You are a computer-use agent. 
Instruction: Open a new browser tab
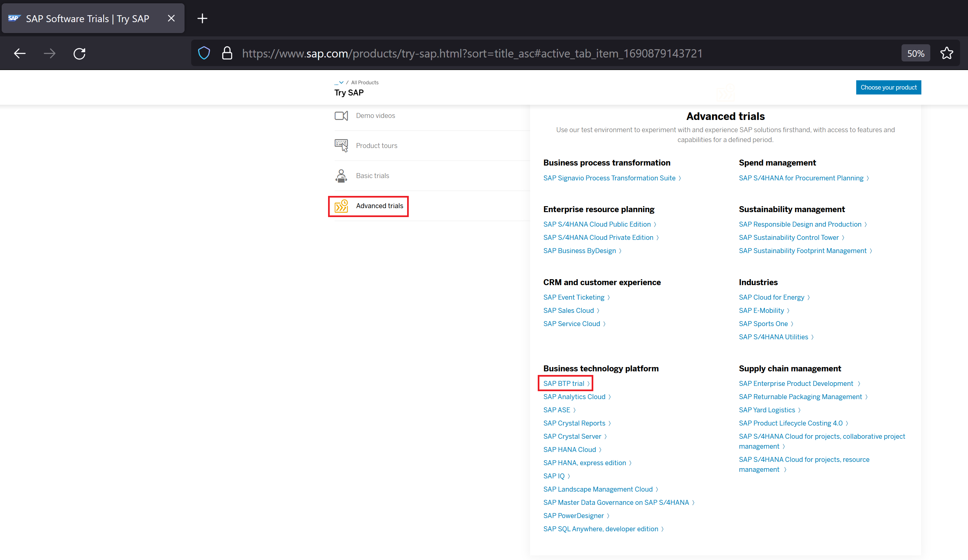pos(202,19)
